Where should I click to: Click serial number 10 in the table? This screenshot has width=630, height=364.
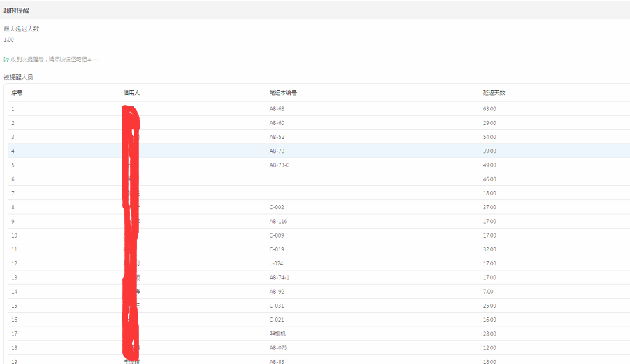(14, 235)
